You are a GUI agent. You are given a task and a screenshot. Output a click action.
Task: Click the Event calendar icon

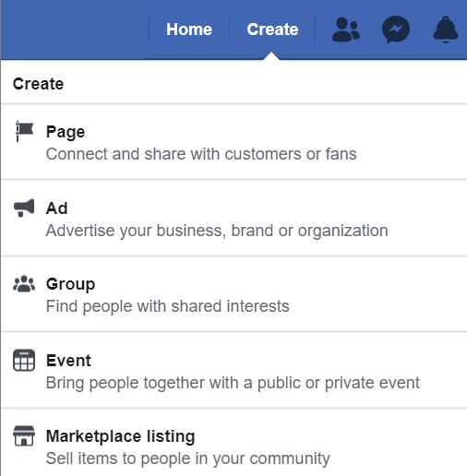[x=24, y=360]
